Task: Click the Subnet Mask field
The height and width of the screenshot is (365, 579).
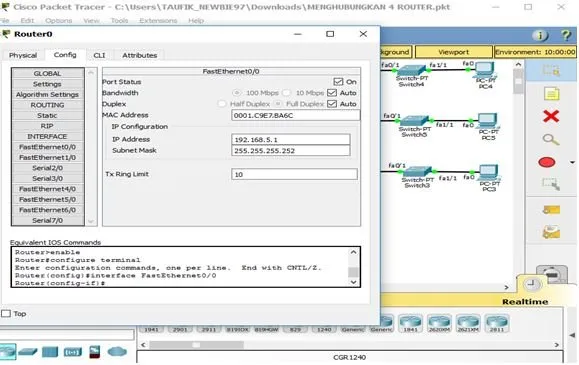Action: click(x=291, y=151)
